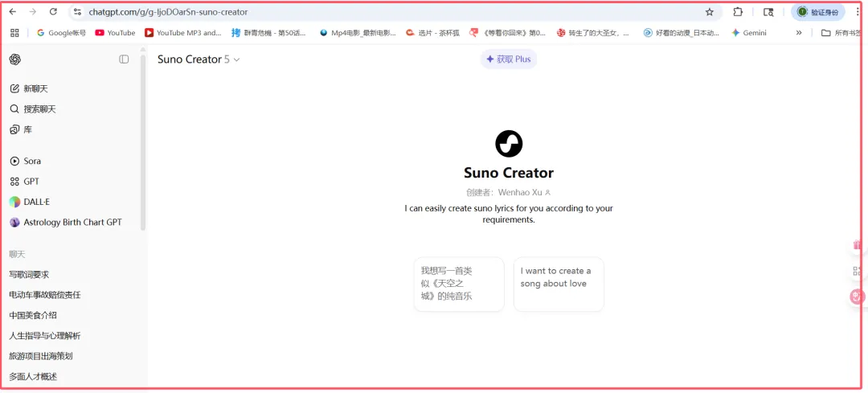Click the pink round icon at right edge
This screenshot has height=393, width=868.
pyautogui.click(x=858, y=297)
